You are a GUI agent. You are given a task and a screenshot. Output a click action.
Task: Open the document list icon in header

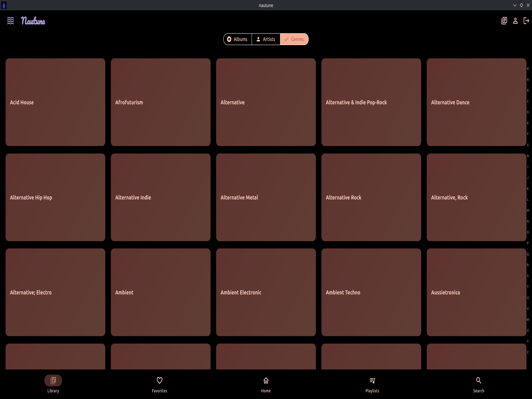[x=504, y=21]
